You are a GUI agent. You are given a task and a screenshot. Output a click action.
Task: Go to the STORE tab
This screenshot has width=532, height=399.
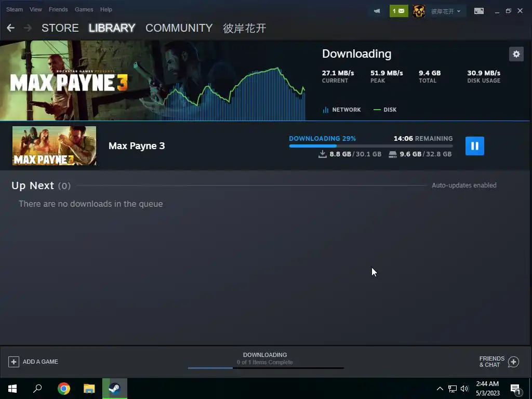[x=60, y=28]
